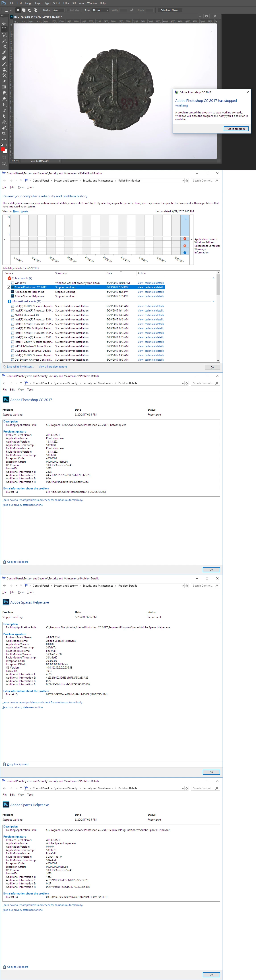Screen dimensions: 256x980
Task: View technical details for Windows row
Action: 151,283
